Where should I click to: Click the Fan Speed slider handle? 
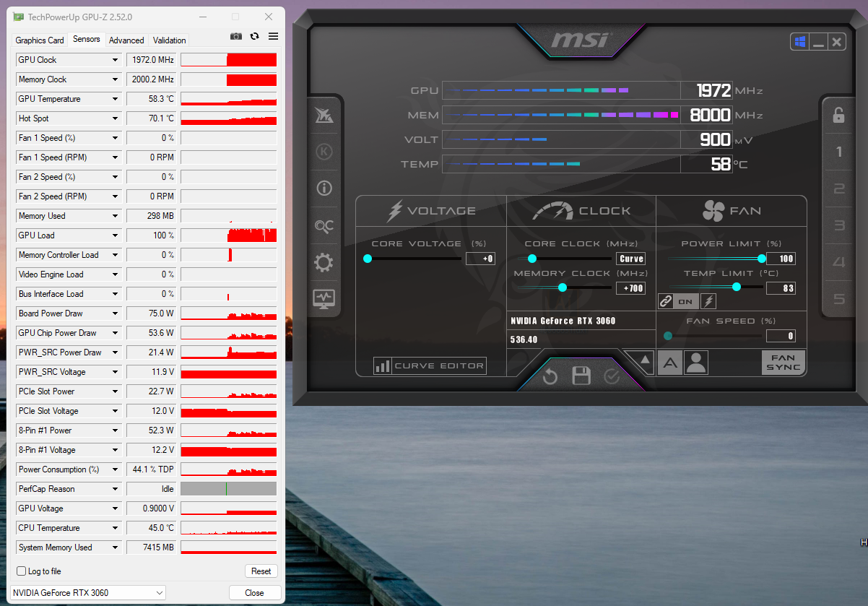(x=667, y=335)
